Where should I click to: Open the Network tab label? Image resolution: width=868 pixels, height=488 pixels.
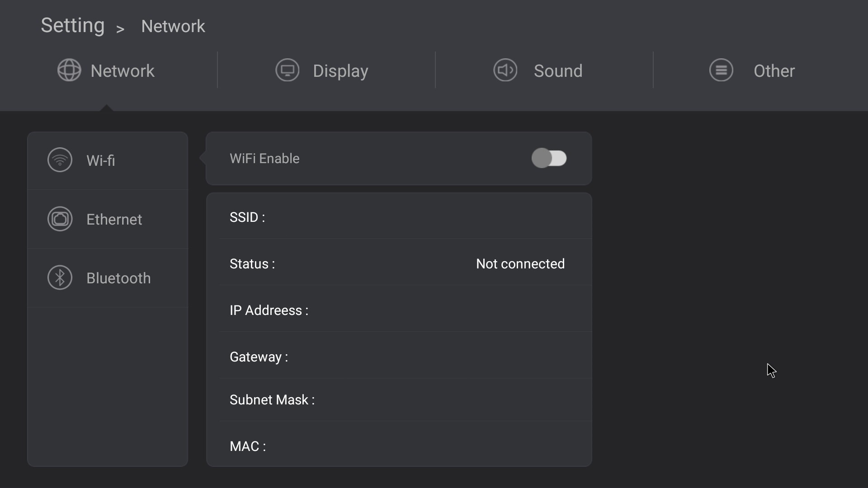click(123, 71)
